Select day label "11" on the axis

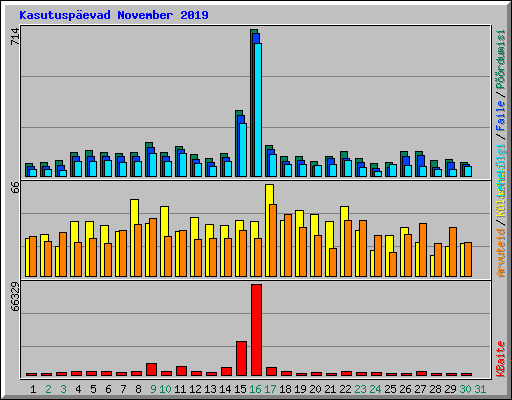[180, 389]
